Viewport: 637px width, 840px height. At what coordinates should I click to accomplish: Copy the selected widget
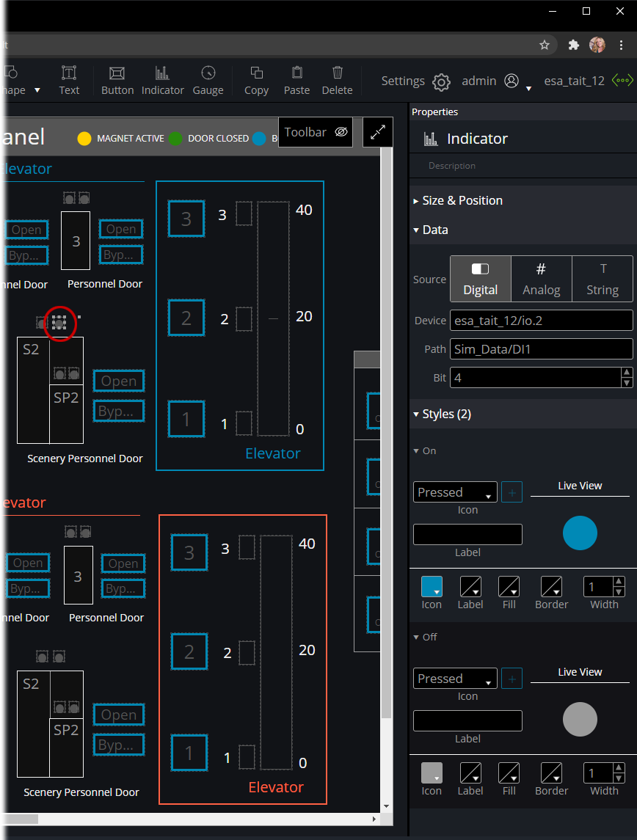(x=257, y=81)
